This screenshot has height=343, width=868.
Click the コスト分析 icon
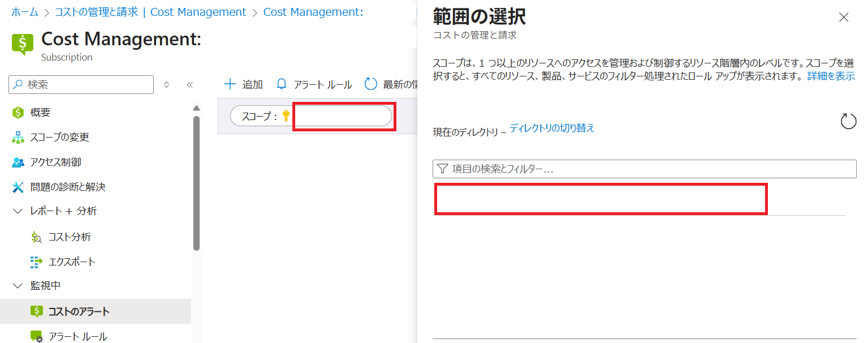tap(36, 237)
